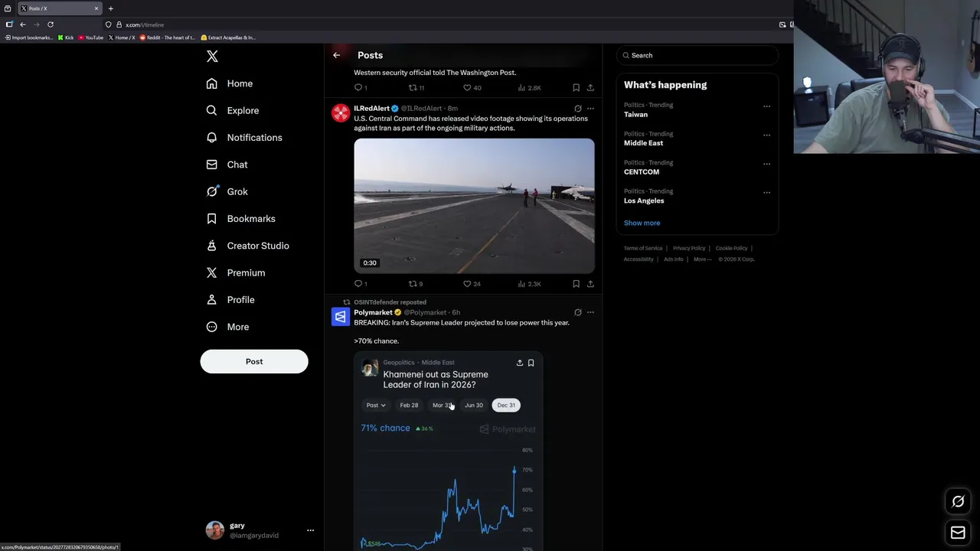
Task: Open ILRedAlert profile avatar
Action: coord(341,113)
